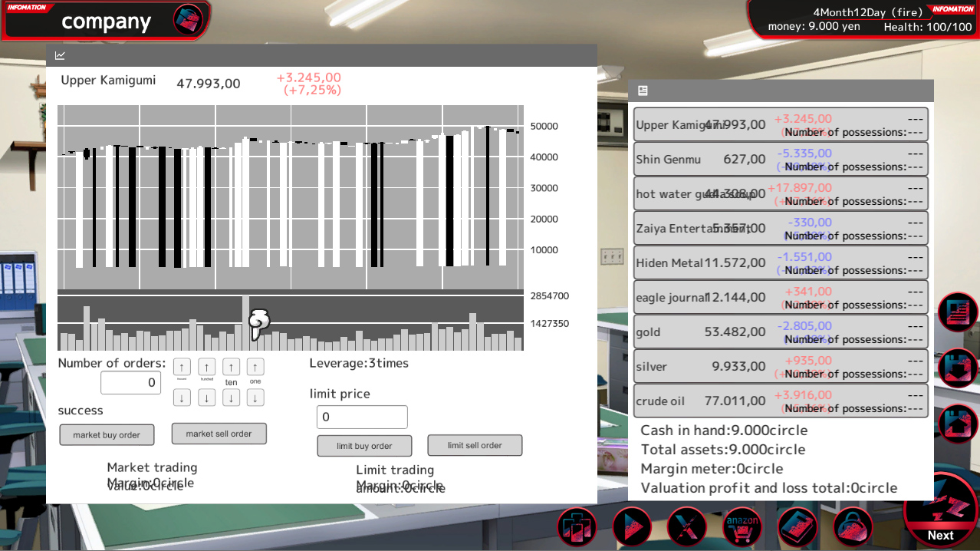Increase order count by one hundred
The height and width of the screenshot is (551, 980).
pyautogui.click(x=206, y=367)
